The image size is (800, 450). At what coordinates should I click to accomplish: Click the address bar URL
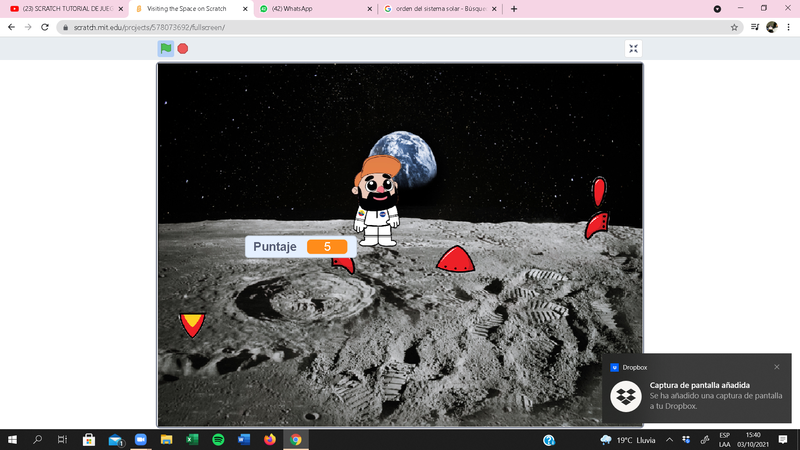150,27
